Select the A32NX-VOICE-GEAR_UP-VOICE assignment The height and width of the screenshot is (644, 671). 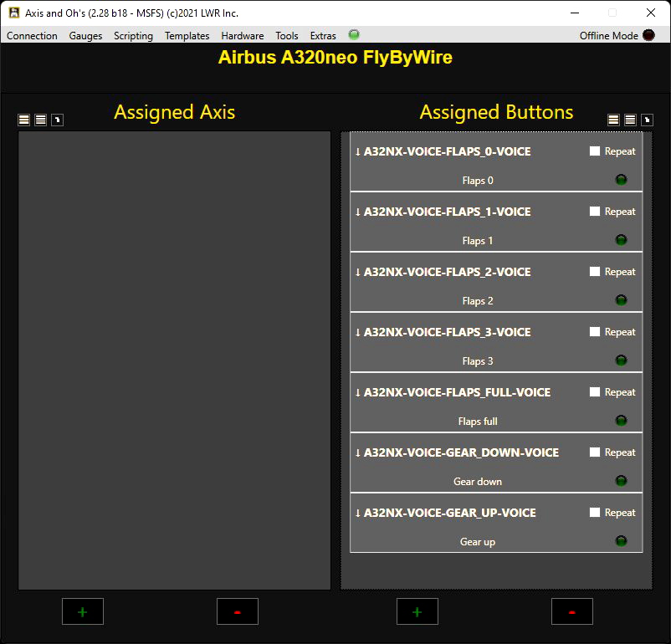496,523
